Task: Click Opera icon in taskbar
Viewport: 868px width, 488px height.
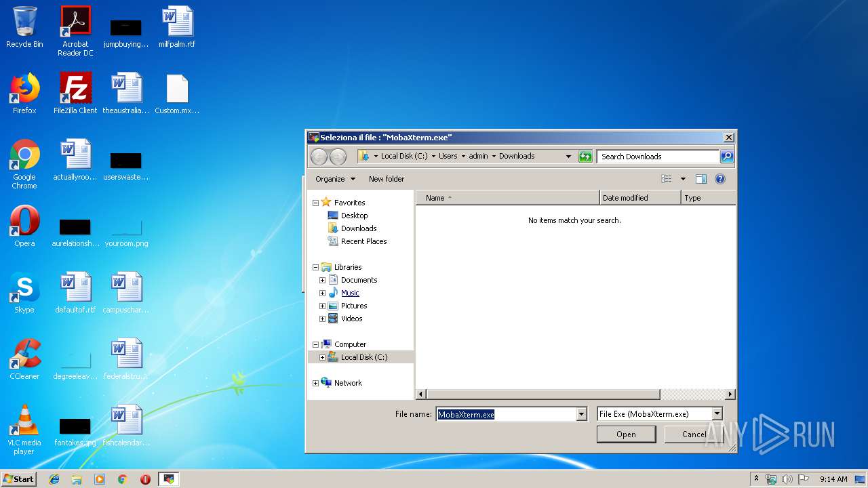Action: pyautogui.click(x=145, y=479)
